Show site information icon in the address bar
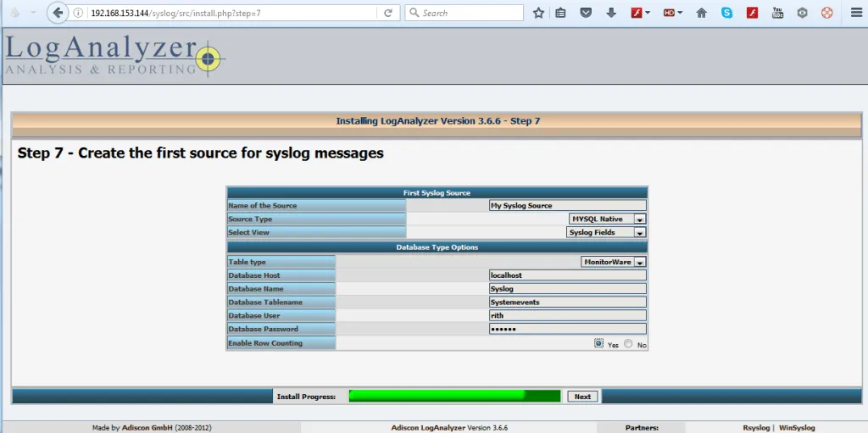 pyautogui.click(x=78, y=13)
